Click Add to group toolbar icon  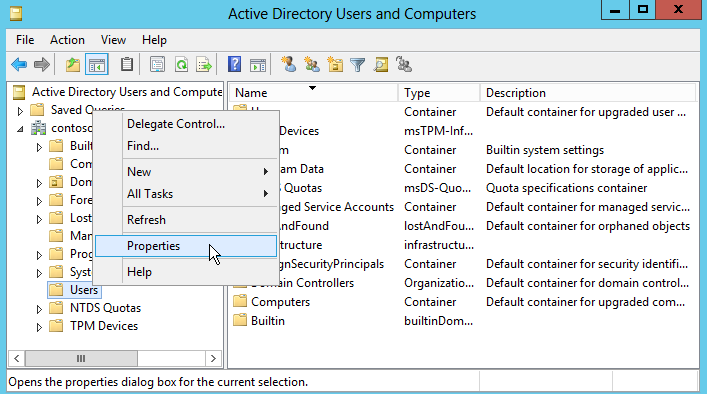click(x=404, y=64)
